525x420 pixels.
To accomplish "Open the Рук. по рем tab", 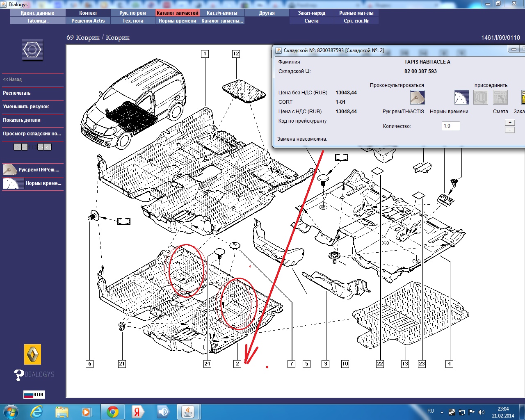I will (x=133, y=13).
